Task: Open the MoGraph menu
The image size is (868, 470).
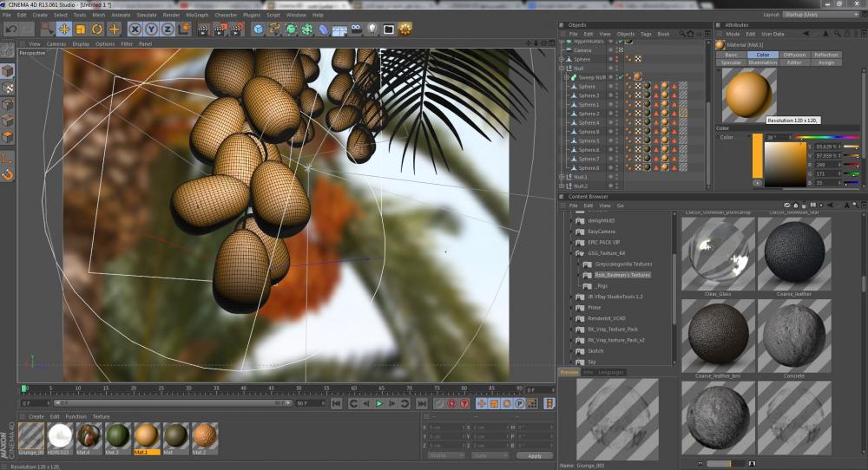Action: pos(197,15)
